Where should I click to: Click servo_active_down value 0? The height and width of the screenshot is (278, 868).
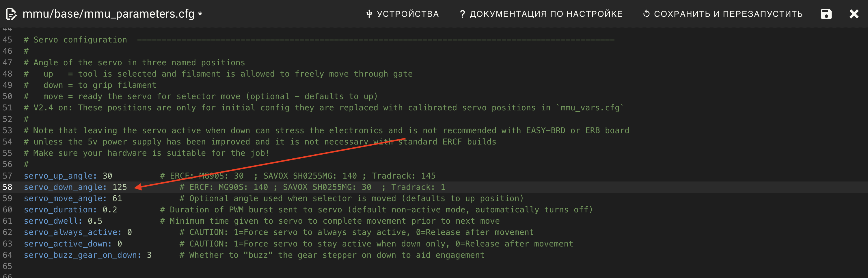120,244
